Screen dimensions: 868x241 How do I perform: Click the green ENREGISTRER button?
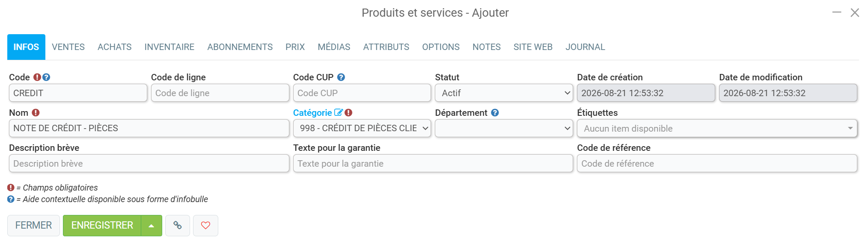[102, 226]
